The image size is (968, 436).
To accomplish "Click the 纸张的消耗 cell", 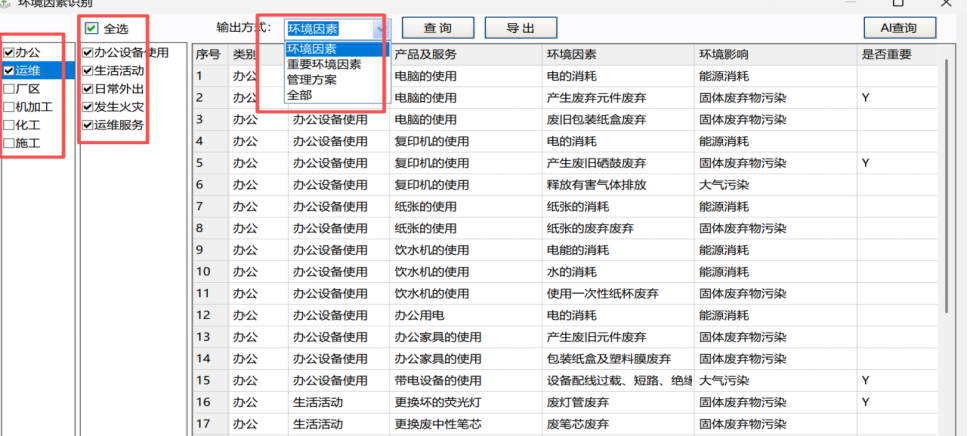I will (x=618, y=206).
